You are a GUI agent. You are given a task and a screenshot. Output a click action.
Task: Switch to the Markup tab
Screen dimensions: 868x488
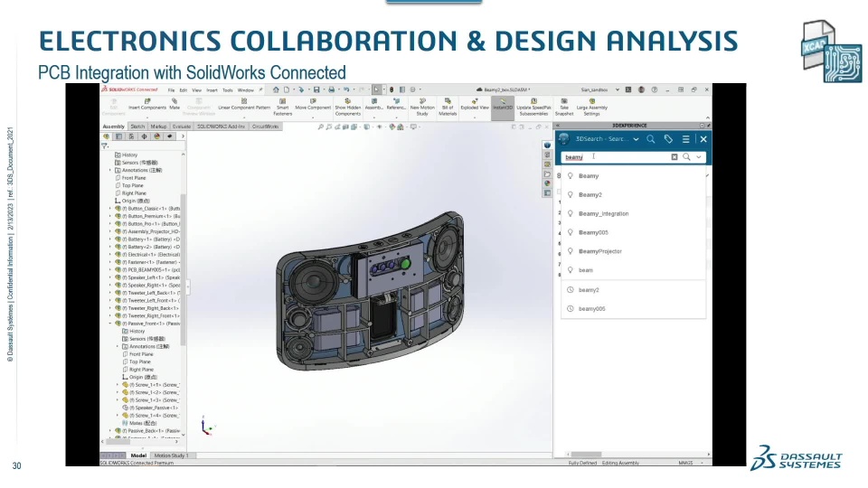click(158, 127)
